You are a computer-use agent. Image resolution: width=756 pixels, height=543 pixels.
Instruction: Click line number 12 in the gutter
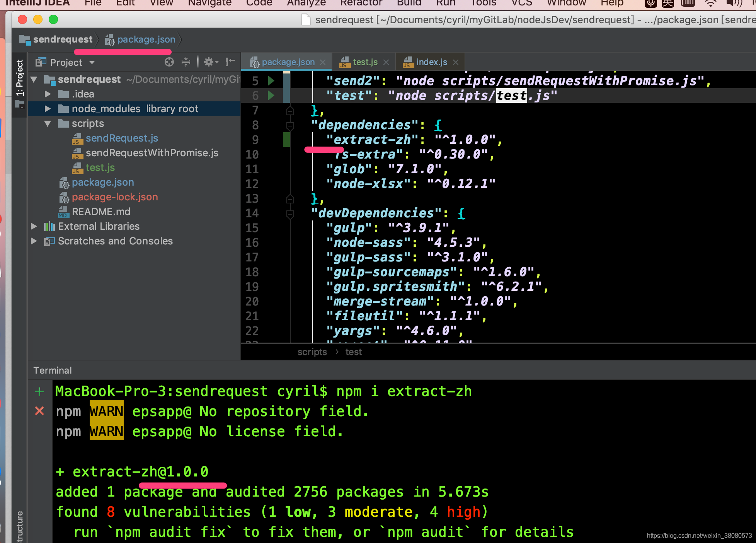tap(252, 184)
